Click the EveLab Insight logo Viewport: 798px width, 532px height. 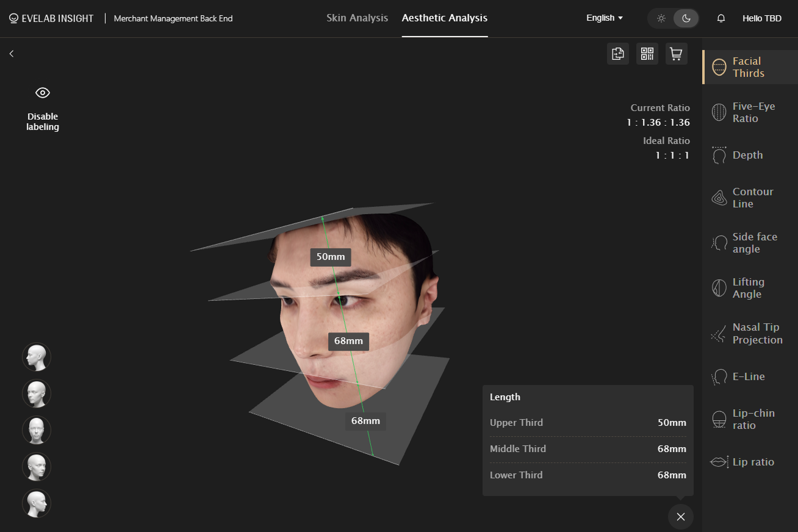[x=52, y=18]
